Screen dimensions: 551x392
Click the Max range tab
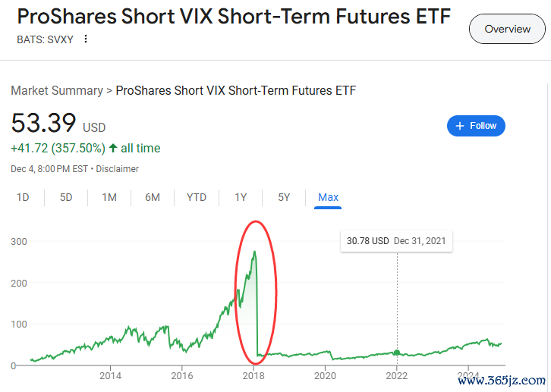(x=328, y=197)
